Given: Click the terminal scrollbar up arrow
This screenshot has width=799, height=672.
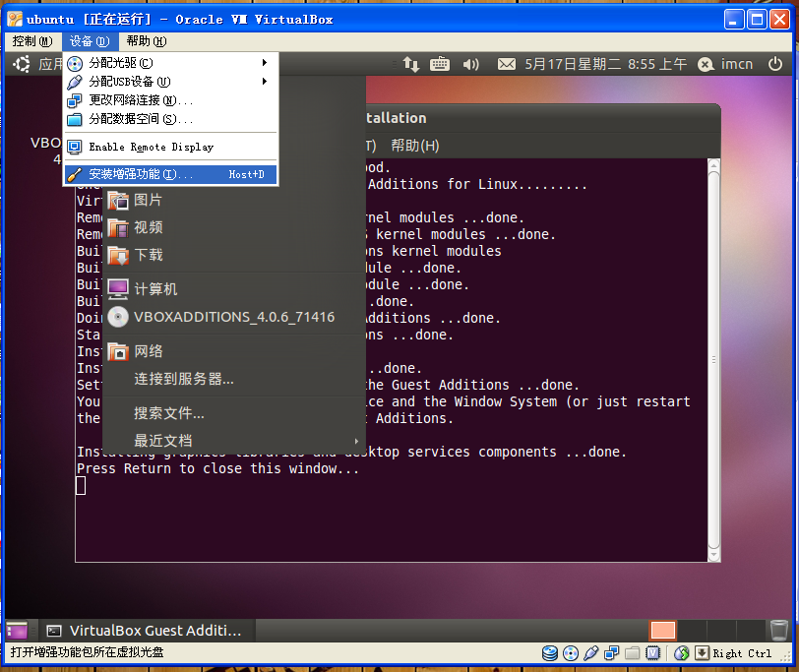Looking at the screenshot, I should coord(714,164).
